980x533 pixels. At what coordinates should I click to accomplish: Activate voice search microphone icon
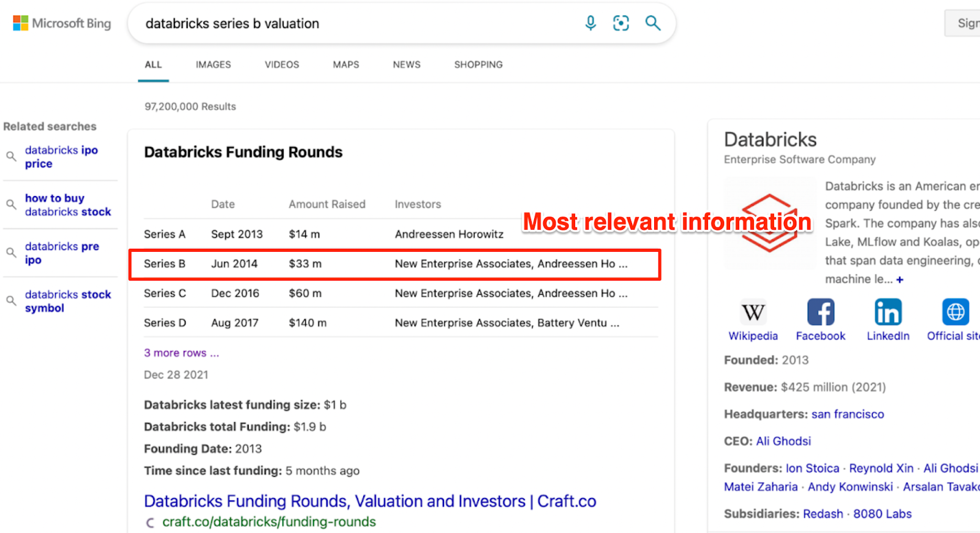590,23
